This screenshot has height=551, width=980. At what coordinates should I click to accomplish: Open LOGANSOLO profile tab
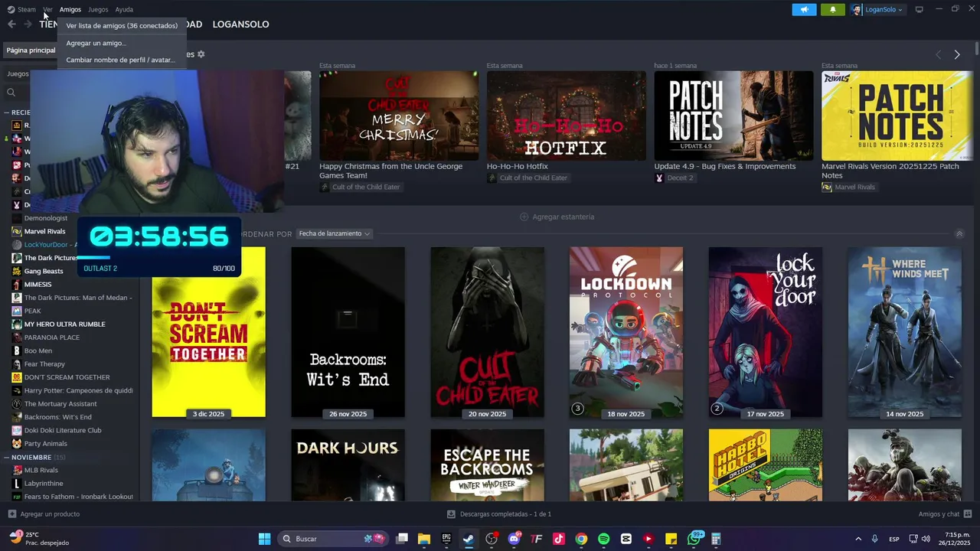[x=240, y=24]
